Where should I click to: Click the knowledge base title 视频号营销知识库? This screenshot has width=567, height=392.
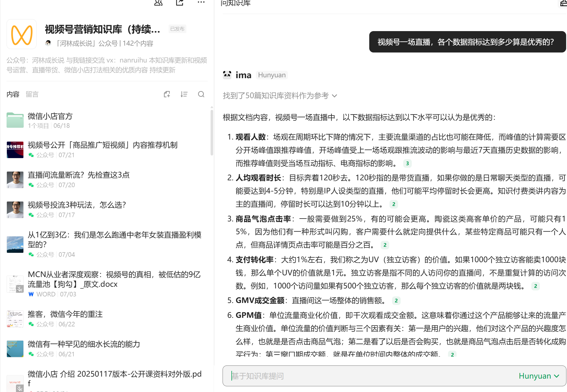(103, 29)
